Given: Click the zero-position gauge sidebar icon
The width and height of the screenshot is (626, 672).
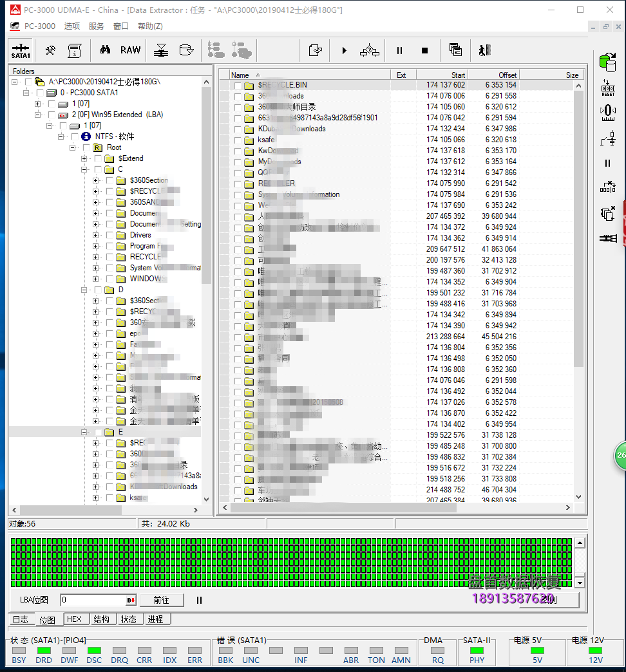Looking at the screenshot, I should tap(608, 113).
